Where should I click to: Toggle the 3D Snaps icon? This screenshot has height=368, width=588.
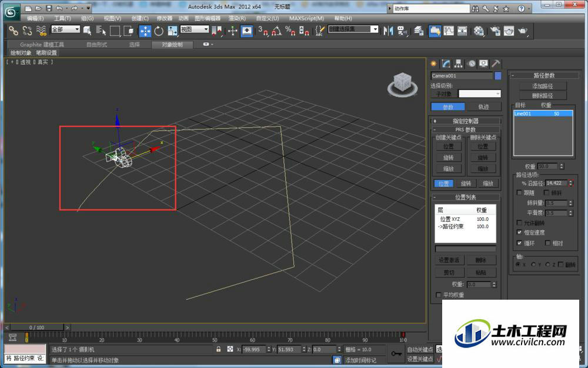(263, 31)
